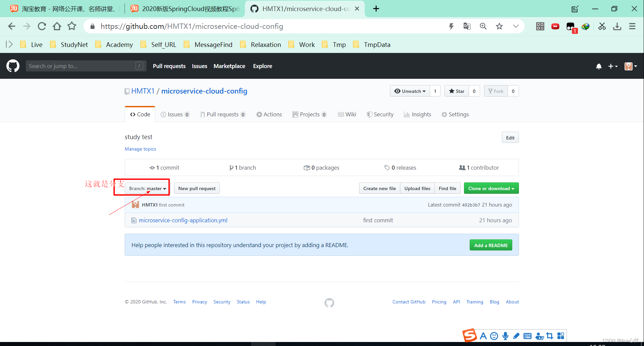
Task: Open GitHub notifications bell
Action: click(x=599, y=66)
